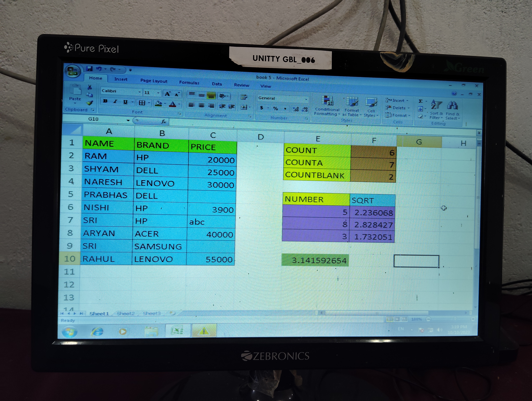Click the Format Painter brush icon
Screen dimensions: 532x401
tap(90, 103)
